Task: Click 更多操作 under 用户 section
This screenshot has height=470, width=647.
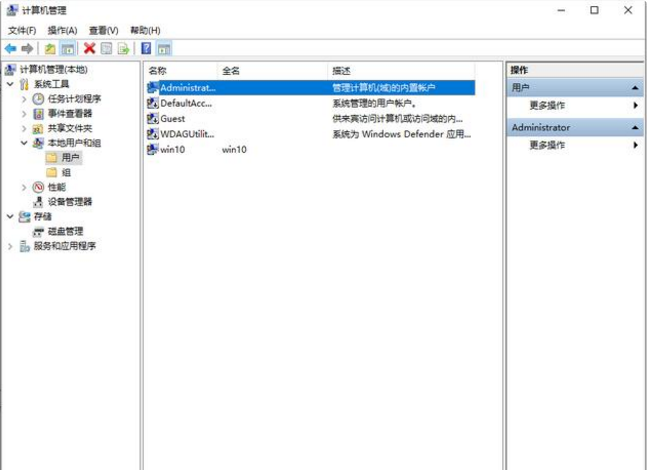Action: pos(547,105)
